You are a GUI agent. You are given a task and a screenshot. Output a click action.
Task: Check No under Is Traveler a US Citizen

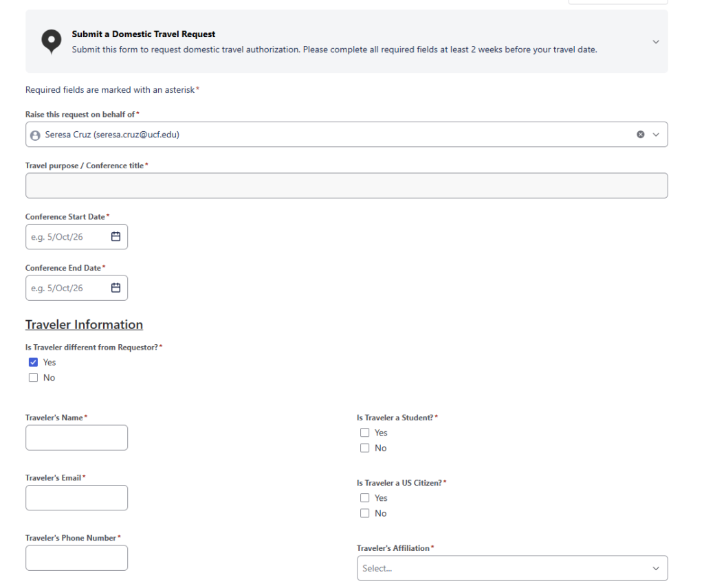click(364, 513)
